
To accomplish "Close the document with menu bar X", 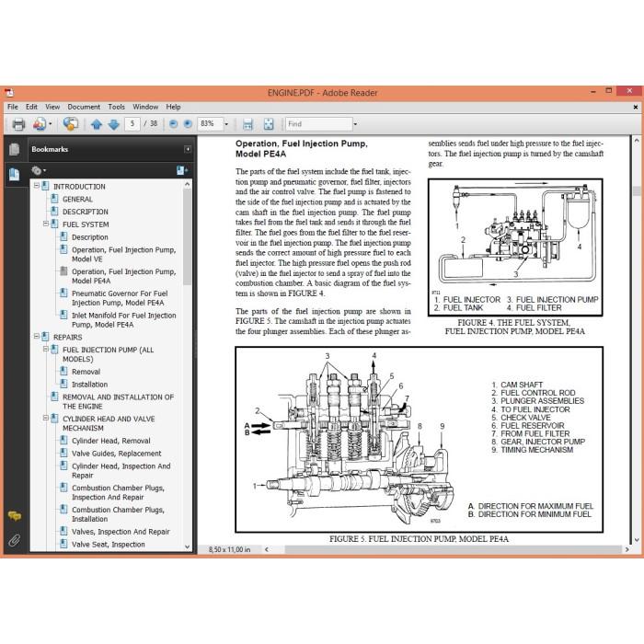I will point(636,107).
